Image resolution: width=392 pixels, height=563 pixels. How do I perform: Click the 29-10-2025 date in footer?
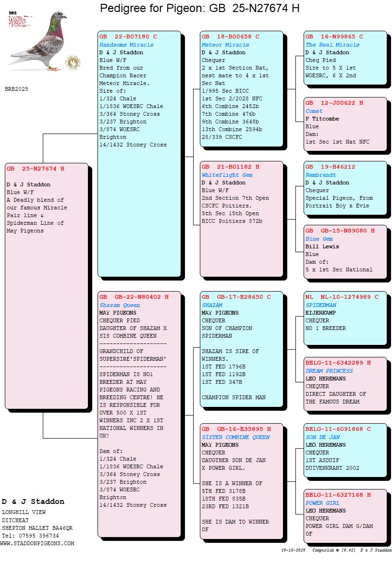[x=294, y=550]
